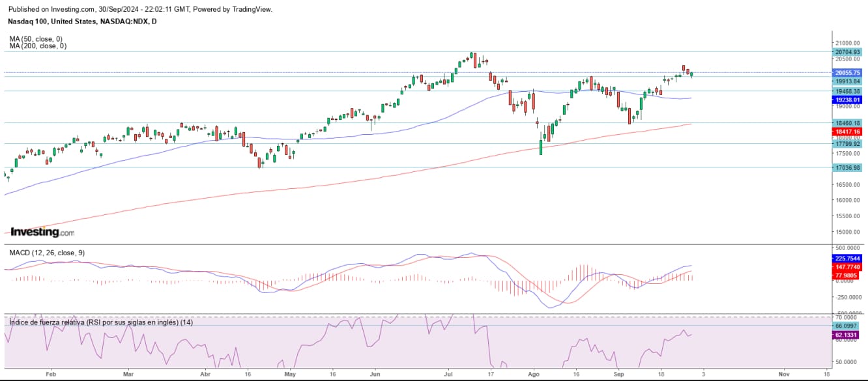This screenshot has height=381, width=868.
Task: Click the 15000.00 price axis tick
Action: click(x=847, y=232)
